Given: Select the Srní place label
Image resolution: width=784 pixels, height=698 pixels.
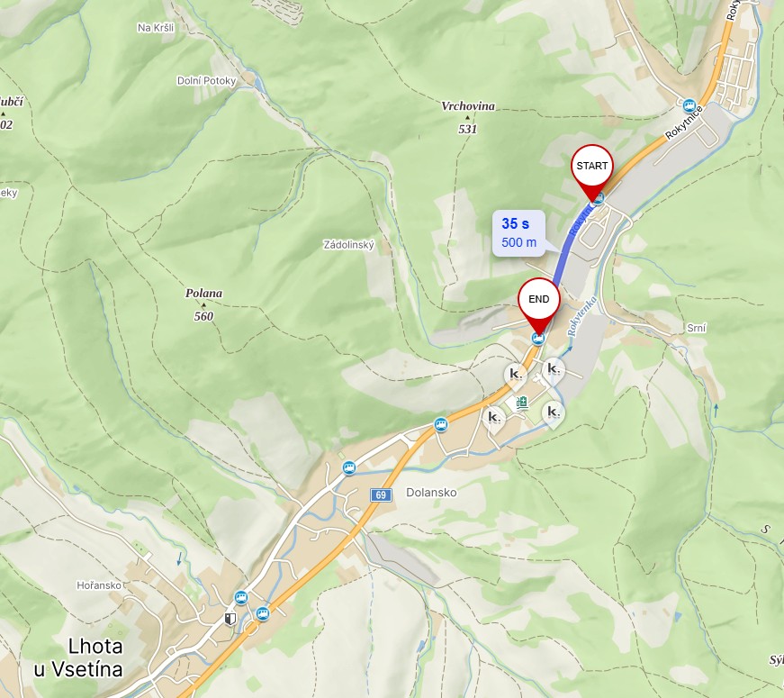Looking at the screenshot, I should tap(697, 328).
